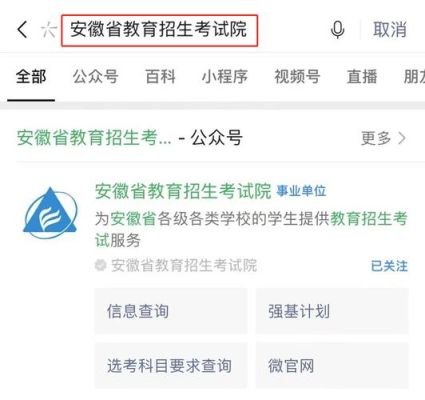Toggle the 已关注 follow status
This screenshot has height=400, width=425.
(x=389, y=266)
